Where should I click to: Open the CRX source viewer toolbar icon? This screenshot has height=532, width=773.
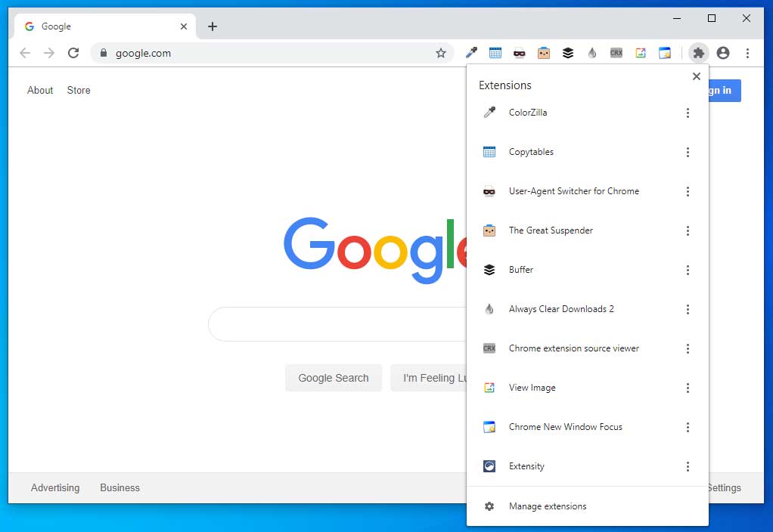click(x=616, y=53)
